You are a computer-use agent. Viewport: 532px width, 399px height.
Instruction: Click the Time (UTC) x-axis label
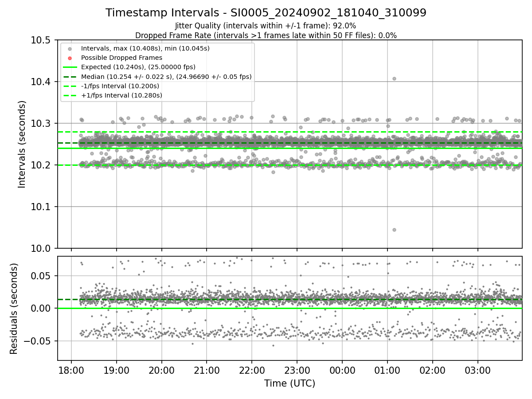289,383
